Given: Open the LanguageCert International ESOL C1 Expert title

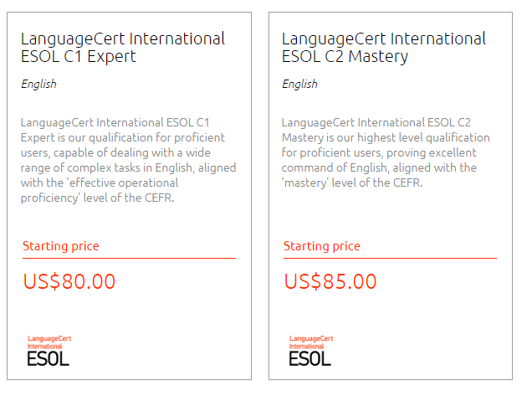Looking at the screenshot, I should coord(122,48).
